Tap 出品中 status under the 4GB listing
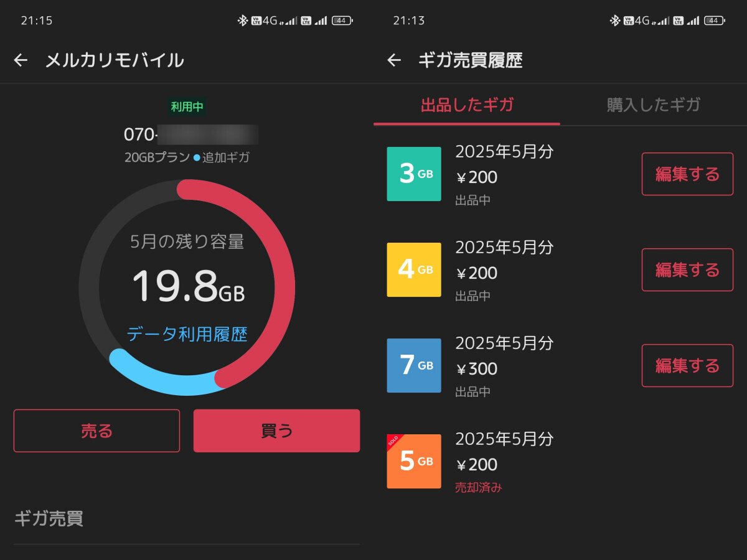747x560 pixels. [473, 296]
